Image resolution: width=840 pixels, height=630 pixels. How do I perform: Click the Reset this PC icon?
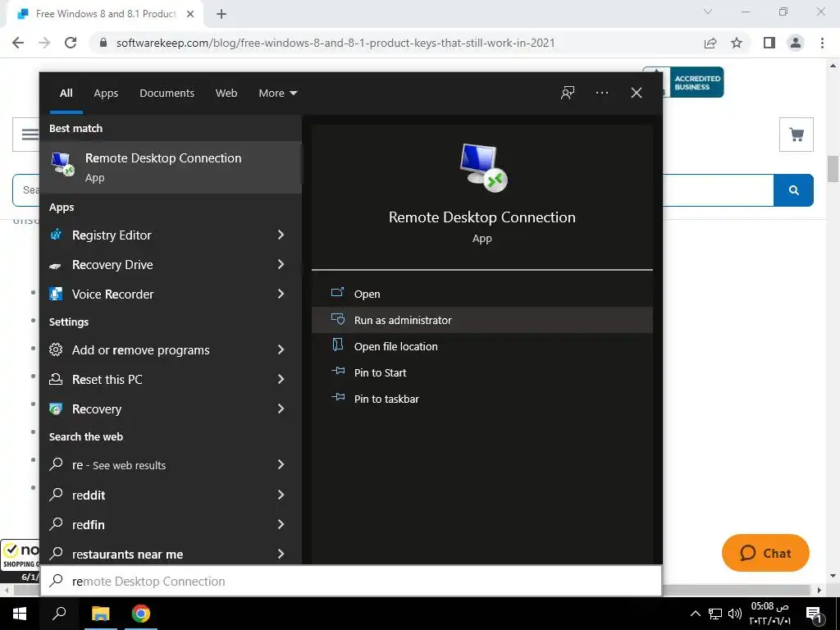[56, 379]
